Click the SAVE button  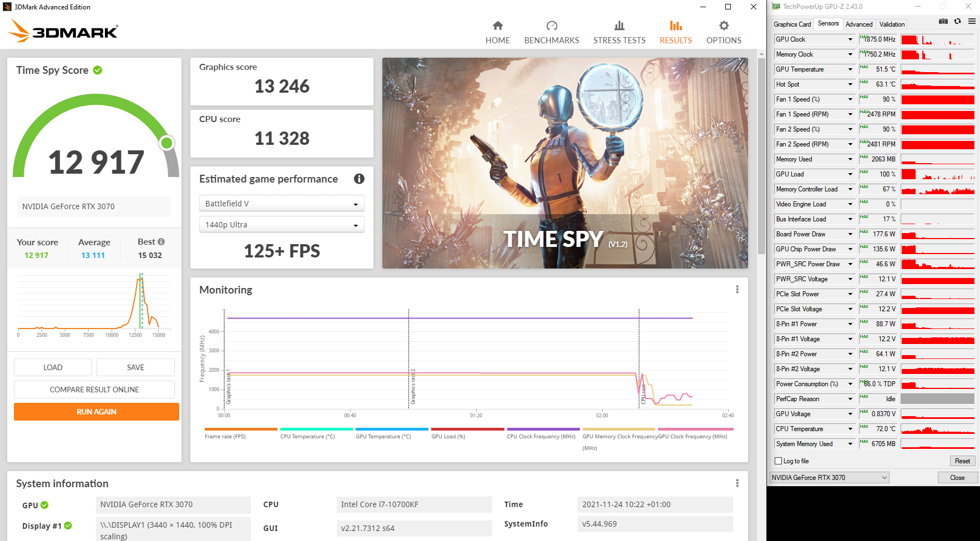click(x=135, y=367)
